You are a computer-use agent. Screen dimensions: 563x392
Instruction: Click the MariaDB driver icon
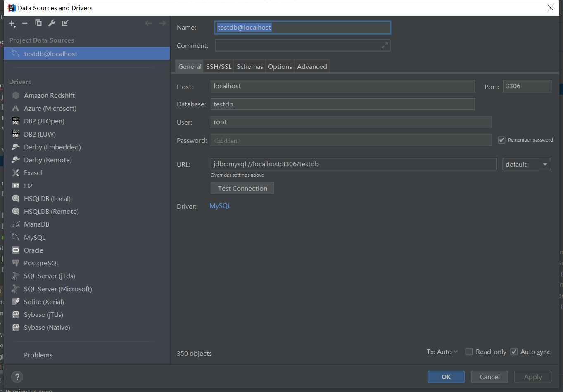[x=16, y=224]
